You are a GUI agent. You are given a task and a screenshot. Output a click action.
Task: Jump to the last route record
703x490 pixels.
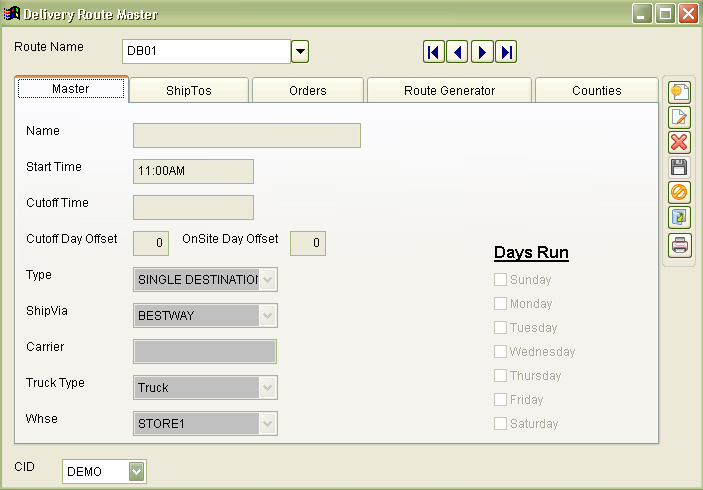pyautogui.click(x=506, y=52)
